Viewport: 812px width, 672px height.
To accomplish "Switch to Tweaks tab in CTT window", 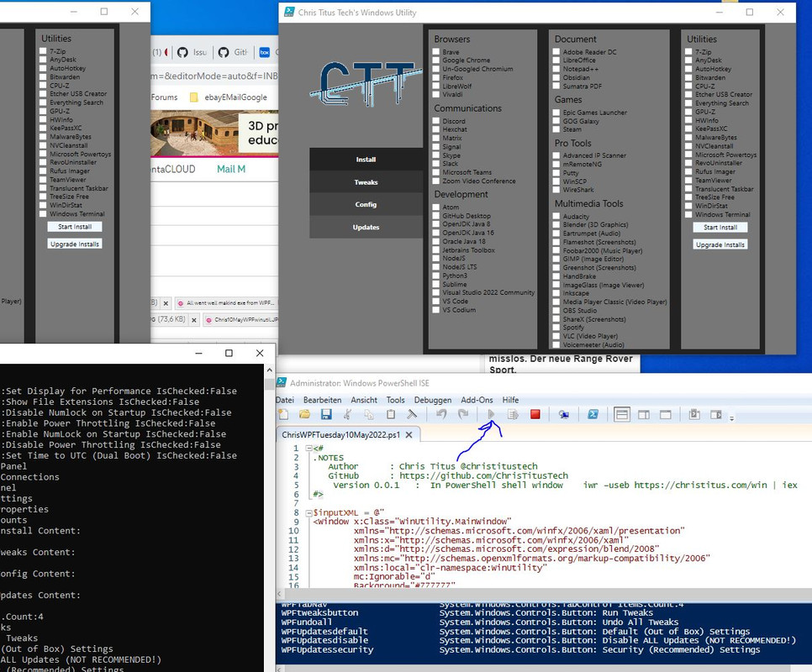I will tap(366, 182).
